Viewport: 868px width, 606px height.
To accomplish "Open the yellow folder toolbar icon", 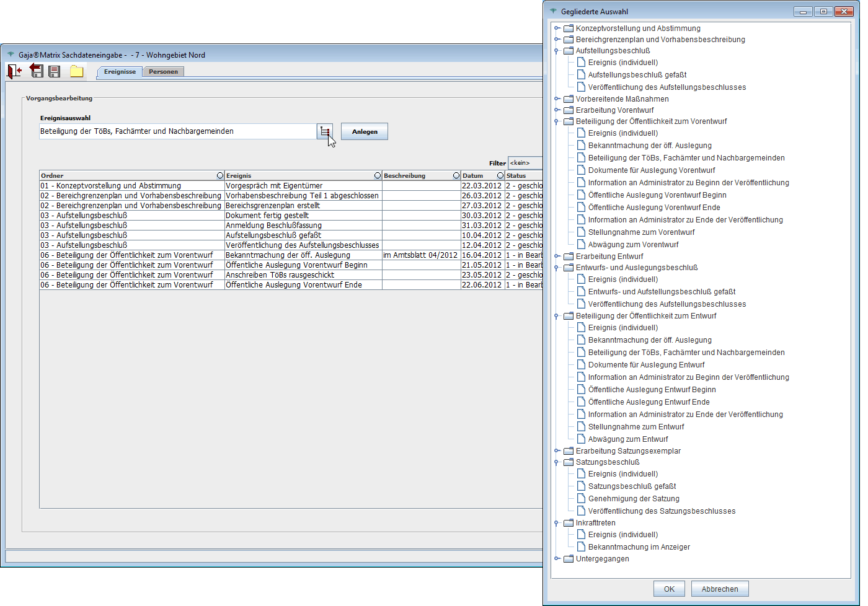I will 76,71.
